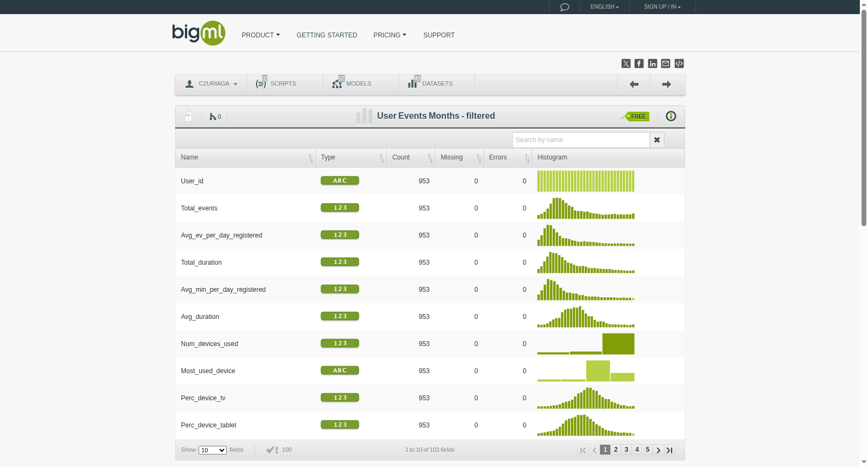Toggle the preferred fields checkmark filter
The height and width of the screenshot is (467, 868).
point(272,450)
